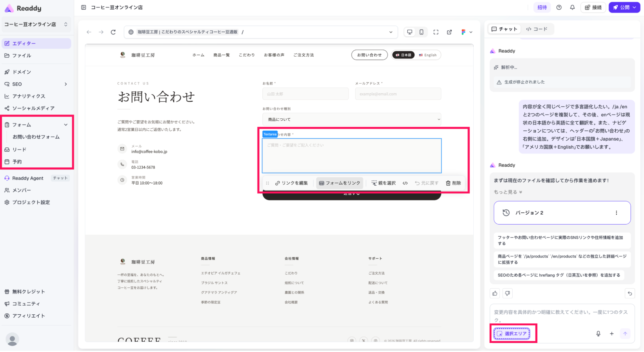Click the undo arrow below chat response
Screen dimensions: 644x352
630,293
